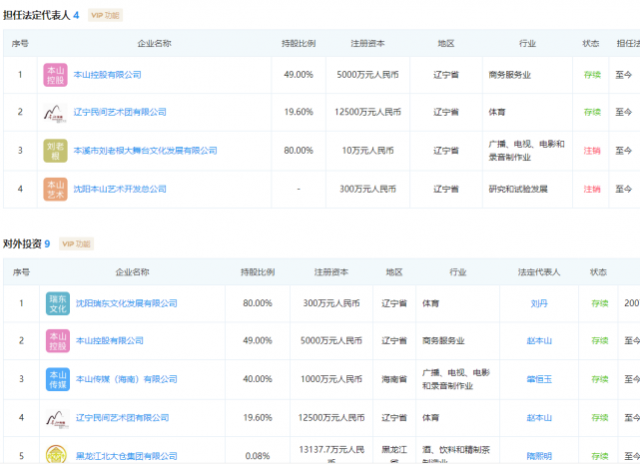Click VIP 功能 badge beside 担任法定代表人

point(105,16)
